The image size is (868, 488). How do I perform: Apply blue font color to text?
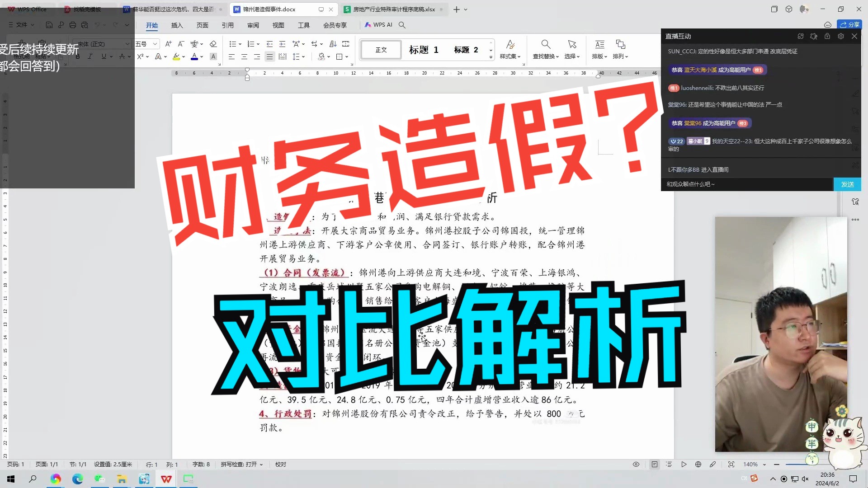[x=193, y=56]
